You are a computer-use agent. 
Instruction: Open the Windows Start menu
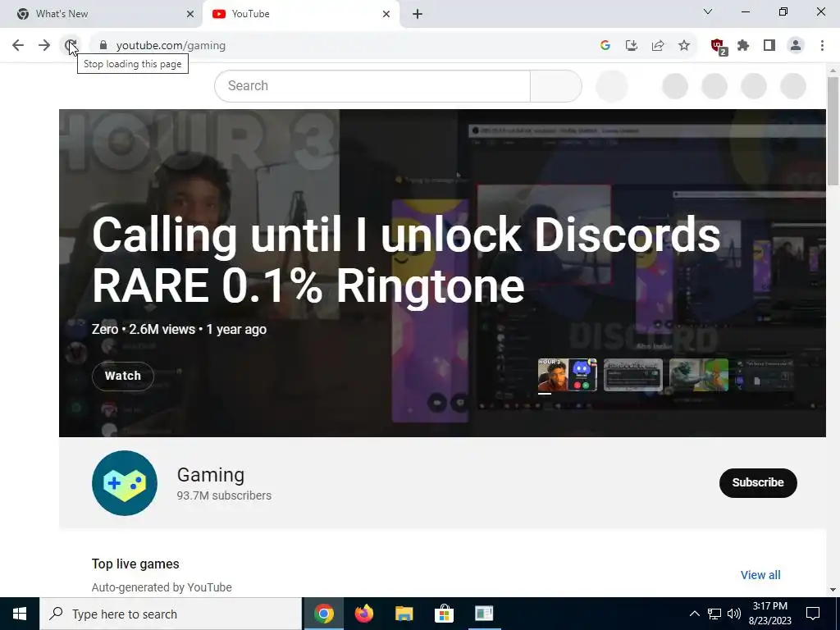click(x=20, y=614)
